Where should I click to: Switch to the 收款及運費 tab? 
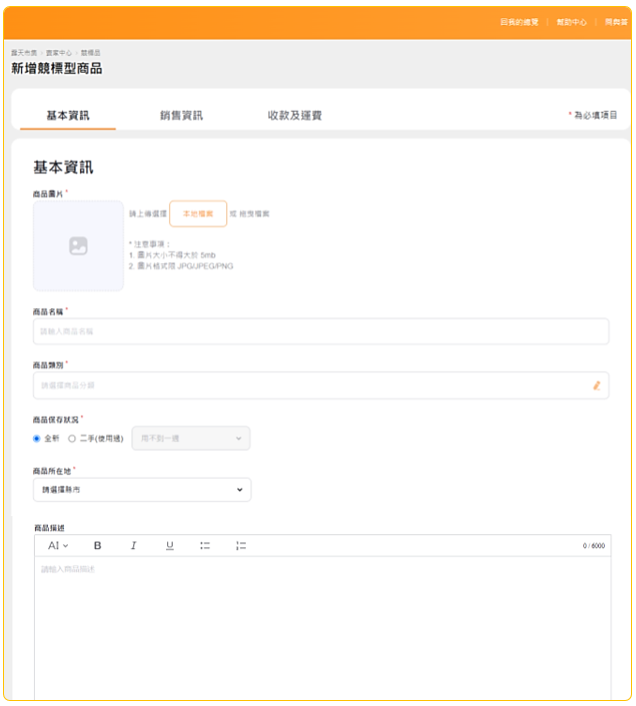pyautogui.click(x=294, y=115)
